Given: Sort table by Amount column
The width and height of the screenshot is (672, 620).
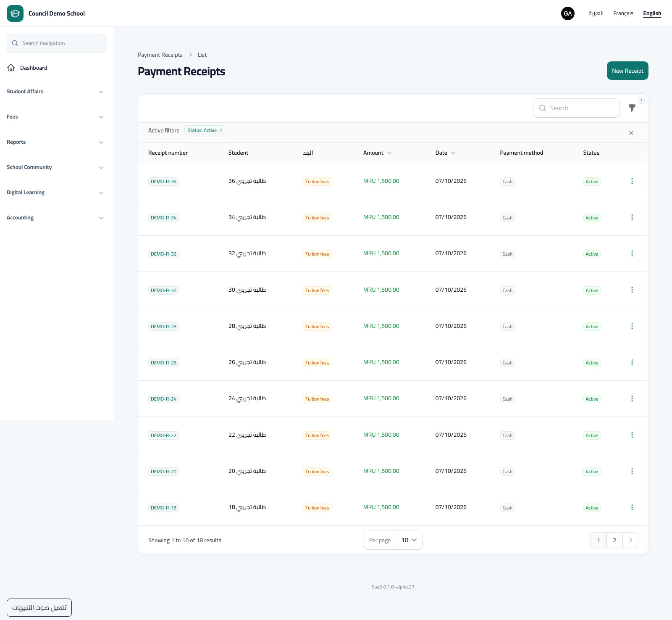Looking at the screenshot, I should coord(377,153).
